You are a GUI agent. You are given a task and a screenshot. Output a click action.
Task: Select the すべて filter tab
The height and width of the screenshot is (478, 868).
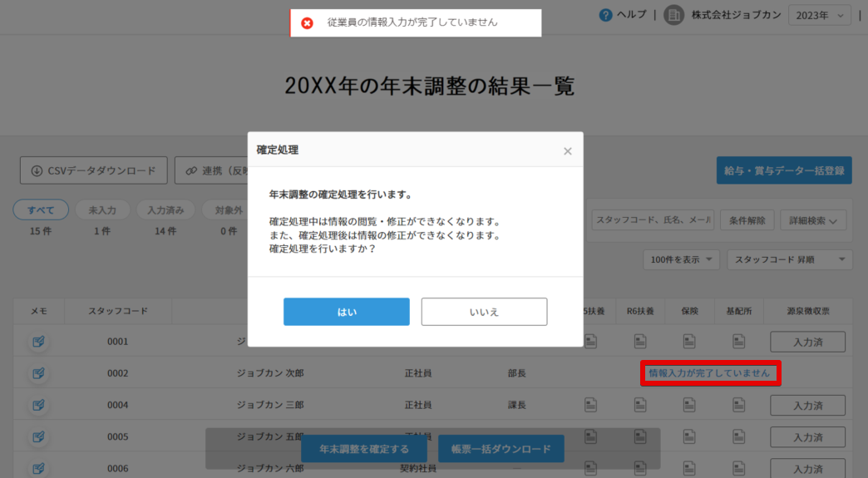click(41, 209)
